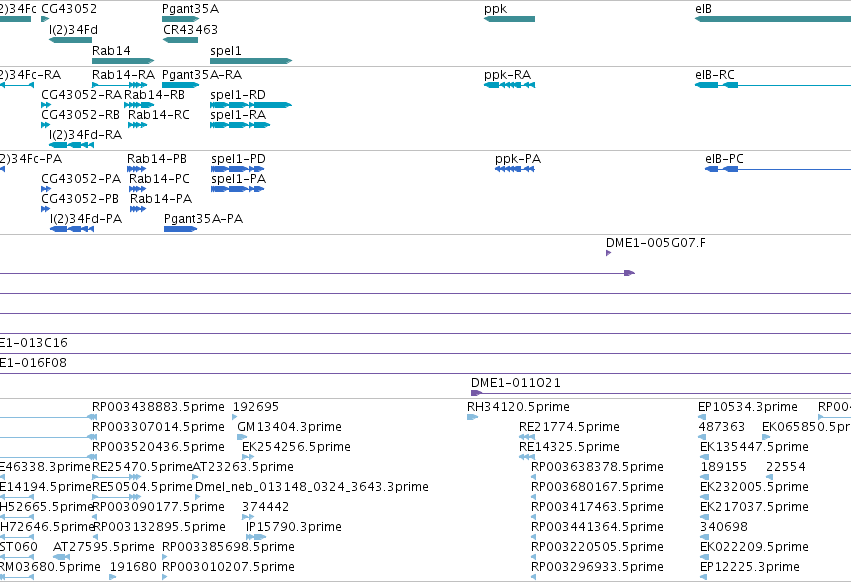Click protein Rab14-PB

(136, 169)
